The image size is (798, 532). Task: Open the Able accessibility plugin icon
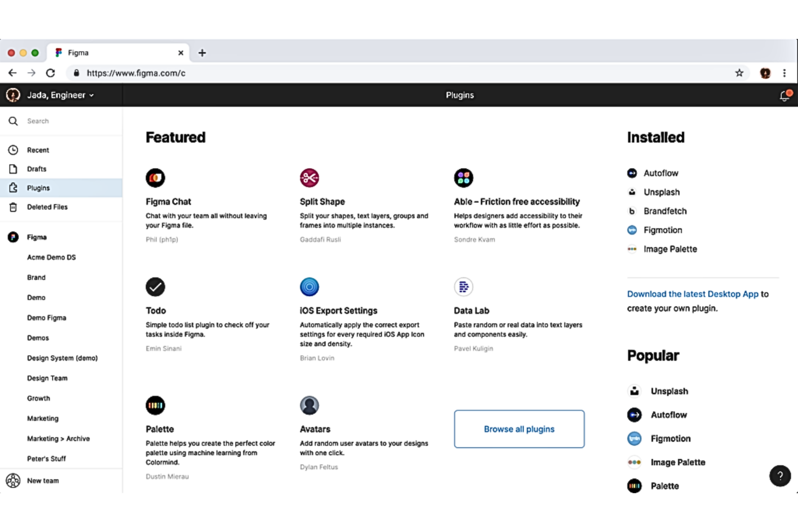coord(464,178)
